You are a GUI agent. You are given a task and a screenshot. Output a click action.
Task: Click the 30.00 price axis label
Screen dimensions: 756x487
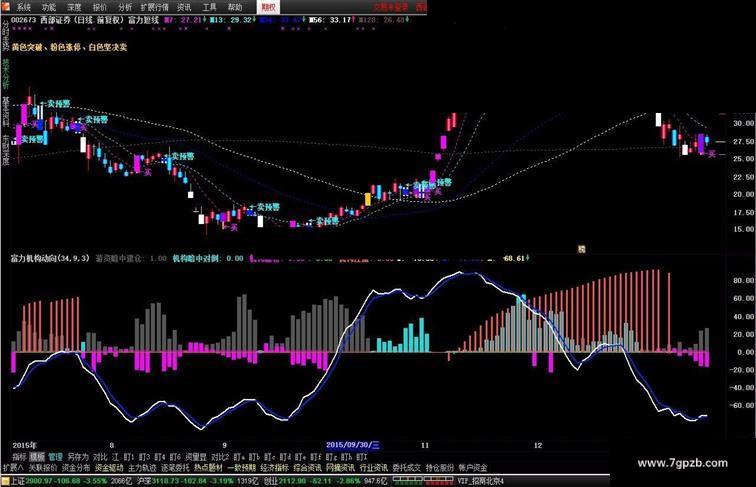pos(743,123)
